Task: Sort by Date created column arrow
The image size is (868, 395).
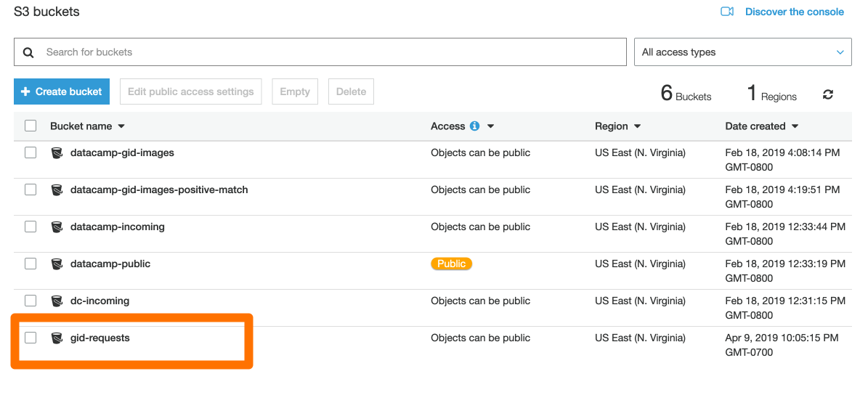Action: pyautogui.click(x=795, y=126)
